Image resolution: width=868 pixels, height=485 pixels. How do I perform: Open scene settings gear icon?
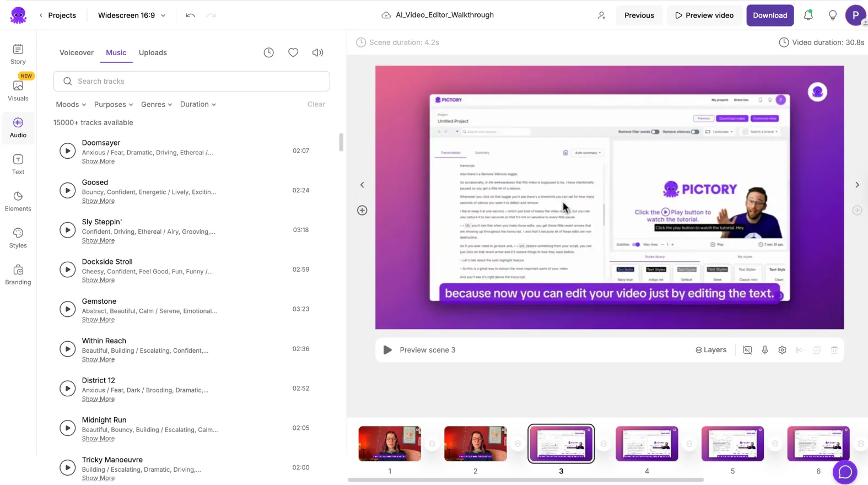[x=782, y=350]
